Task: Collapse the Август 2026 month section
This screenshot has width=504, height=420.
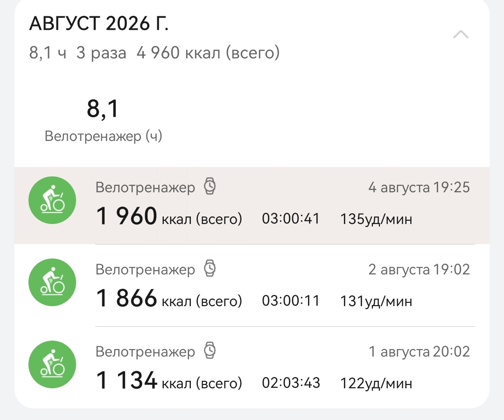Action: click(x=461, y=34)
